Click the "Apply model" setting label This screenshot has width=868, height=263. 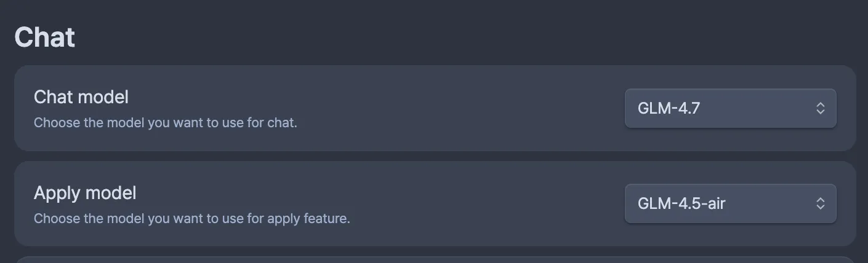point(85,193)
